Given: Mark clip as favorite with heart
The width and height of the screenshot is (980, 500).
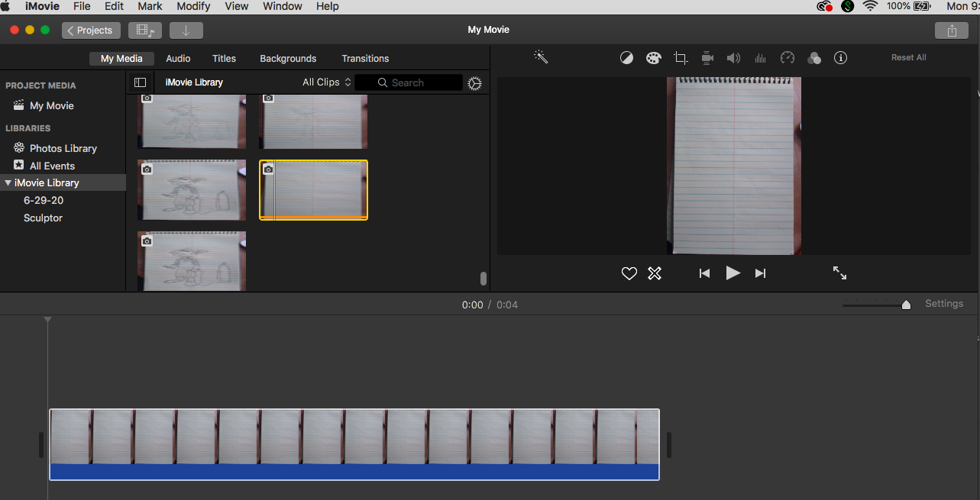Looking at the screenshot, I should click(629, 273).
